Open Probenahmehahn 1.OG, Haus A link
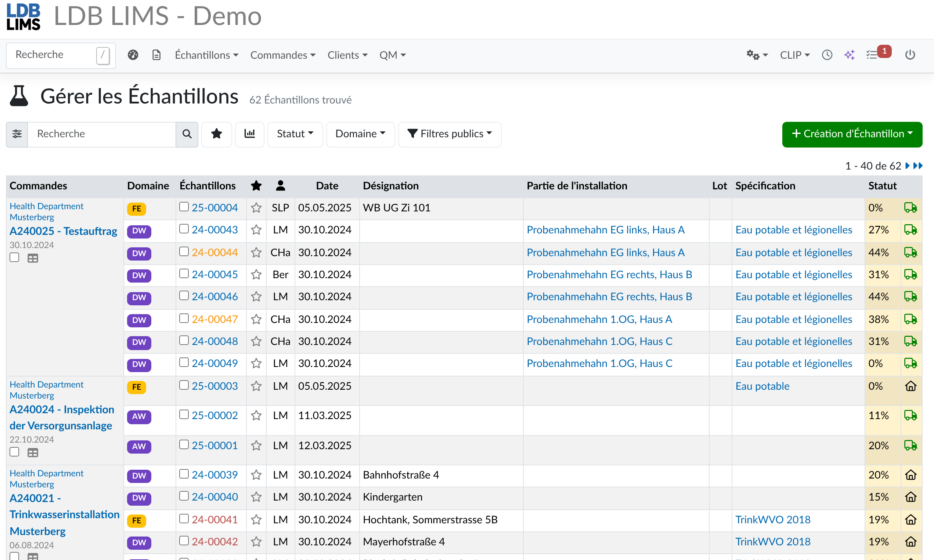The height and width of the screenshot is (560, 934). click(599, 319)
